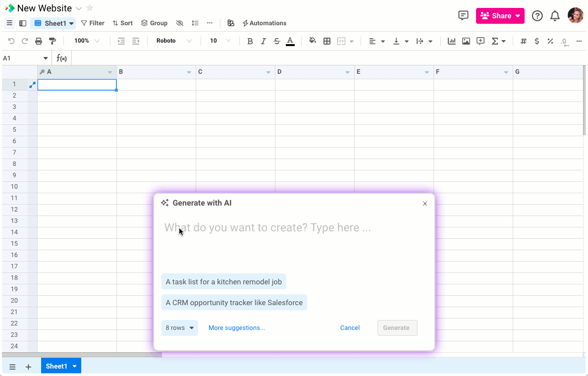Apply strikethrough formatting
Image resolution: width=588 pixels, height=376 pixels.
tap(277, 41)
